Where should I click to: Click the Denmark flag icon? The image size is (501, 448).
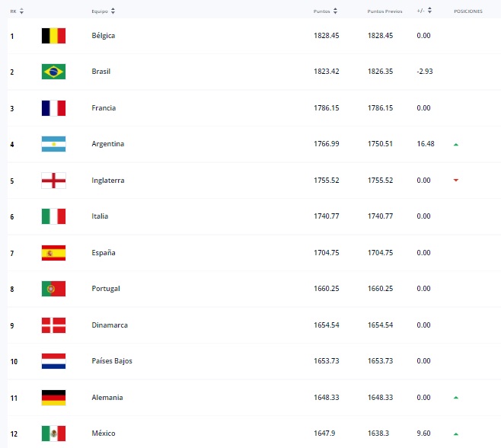pyautogui.click(x=53, y=325)
